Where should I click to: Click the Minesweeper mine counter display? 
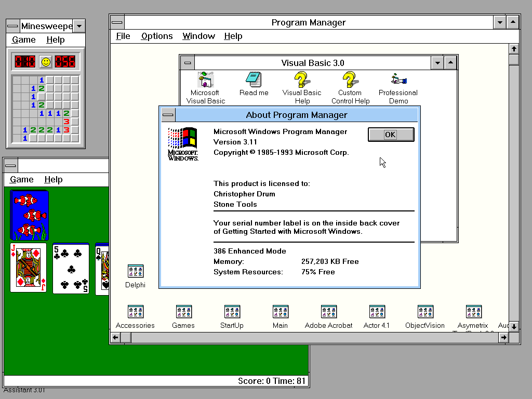click(25, 62)
